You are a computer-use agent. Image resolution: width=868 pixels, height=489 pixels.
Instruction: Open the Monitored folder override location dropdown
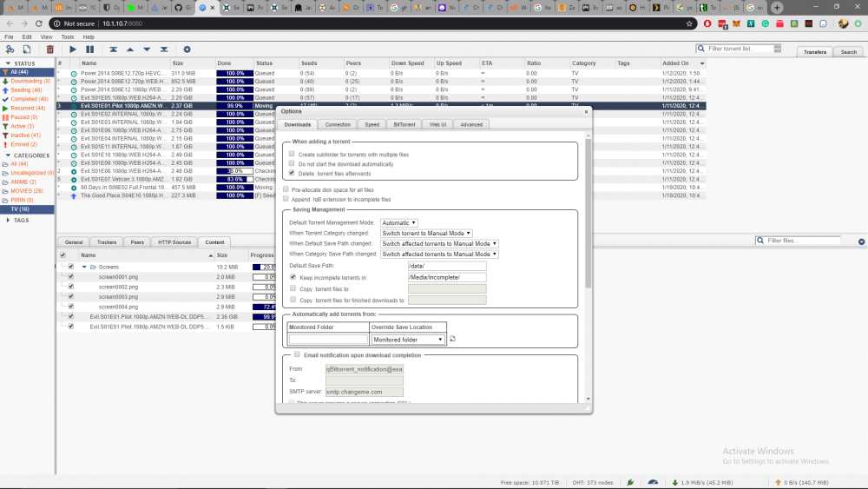[407, 340]
